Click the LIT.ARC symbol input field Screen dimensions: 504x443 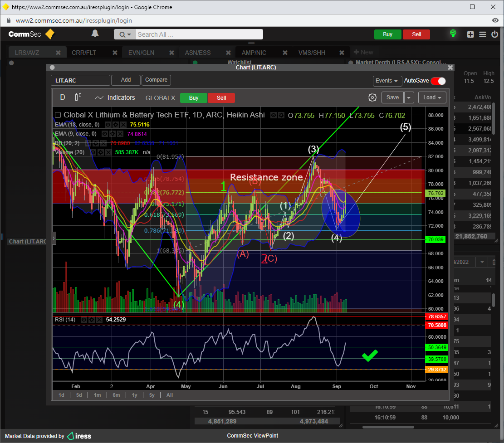[x=80, y=80]
